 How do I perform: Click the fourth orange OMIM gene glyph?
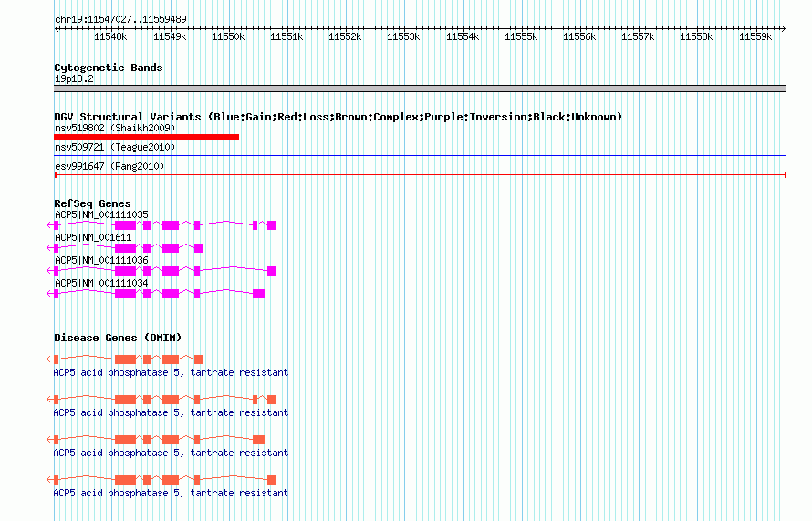161,480
